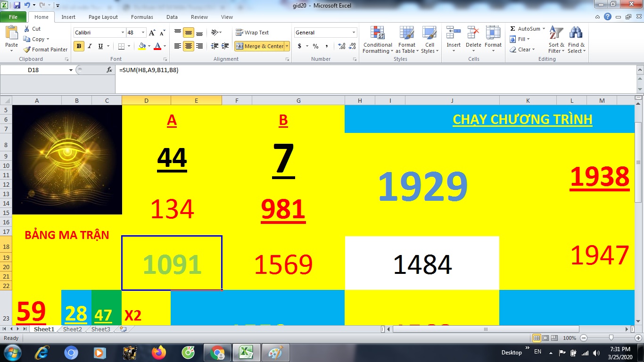
Task: Click the Format Painter tool
Action: pos(46,49)
